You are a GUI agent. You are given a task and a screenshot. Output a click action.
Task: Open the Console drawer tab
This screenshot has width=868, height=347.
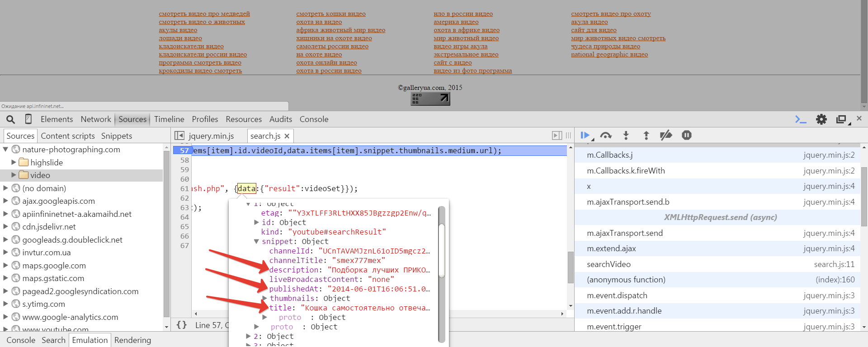coord(21,340)
